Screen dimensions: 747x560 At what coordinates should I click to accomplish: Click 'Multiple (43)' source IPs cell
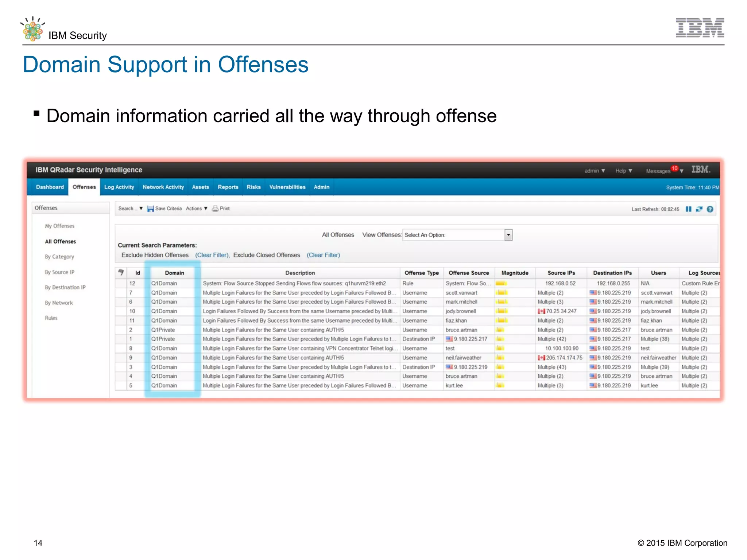pos(552,367)
